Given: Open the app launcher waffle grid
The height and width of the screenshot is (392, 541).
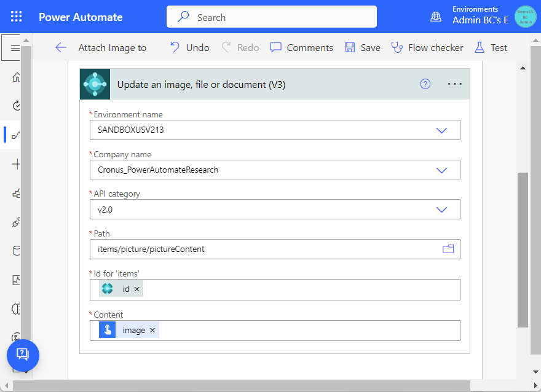Looking at the screenshot, I should click(16, 17).
